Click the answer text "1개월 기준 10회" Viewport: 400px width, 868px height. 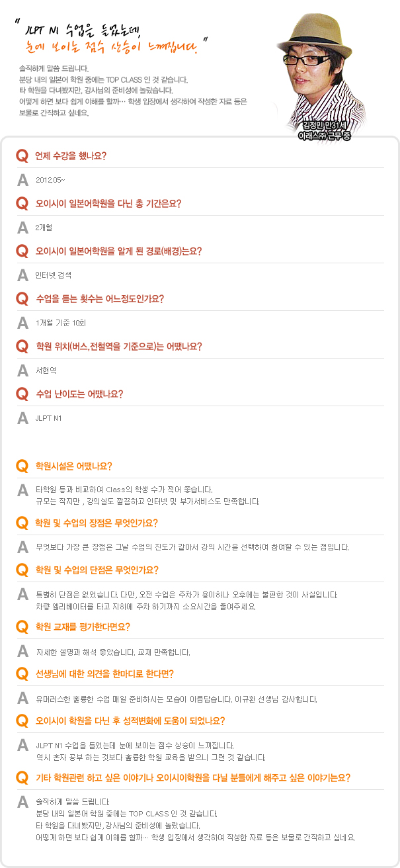pyautogui.click(x=60, y=323)
